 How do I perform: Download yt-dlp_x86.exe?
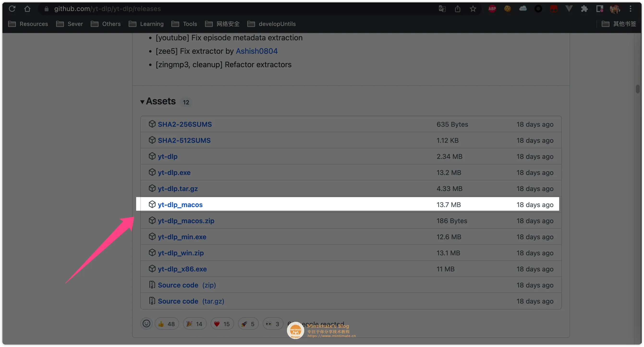[x=182, y=269]
